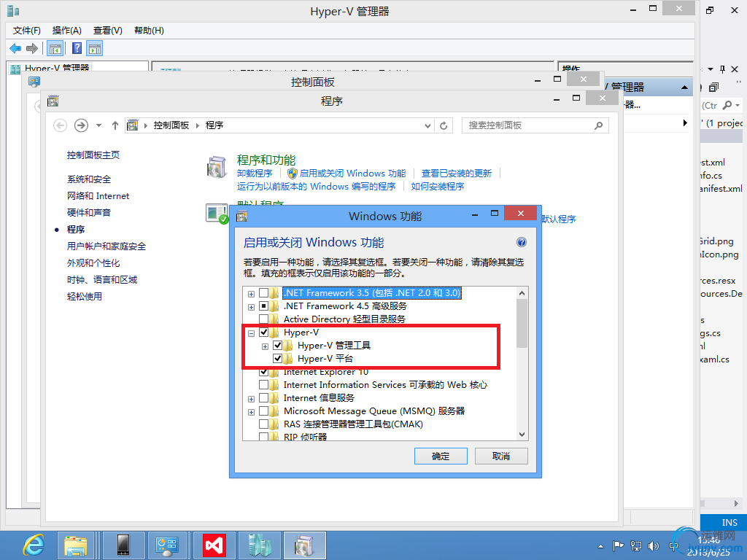This screenshot has height=560, width=747.
Task: Open the 文件(F) menu
Action: click(x=27, y=31)
